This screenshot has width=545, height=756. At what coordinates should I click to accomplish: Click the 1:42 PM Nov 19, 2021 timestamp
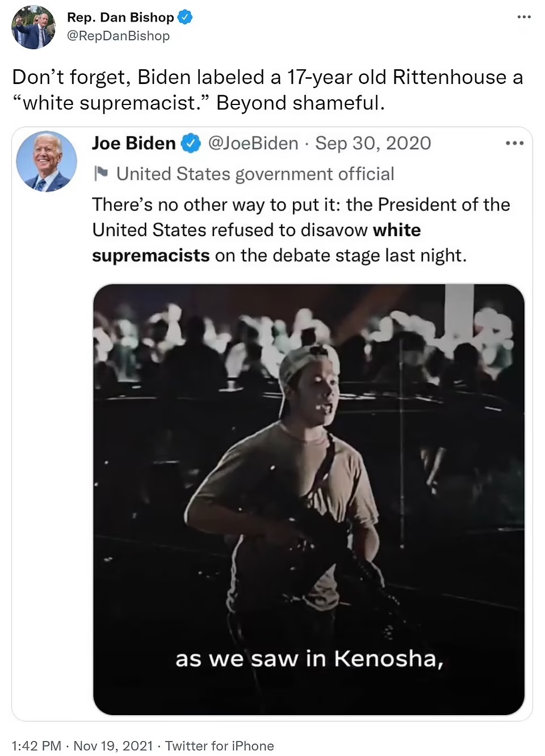(82, 746)
